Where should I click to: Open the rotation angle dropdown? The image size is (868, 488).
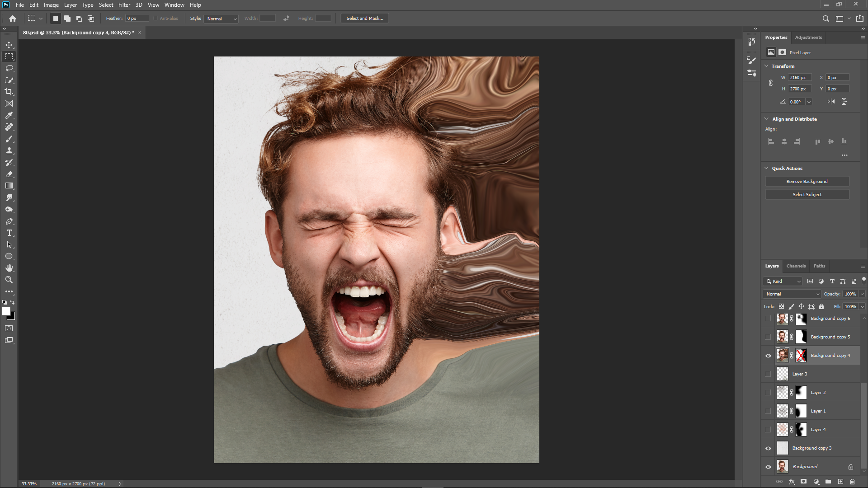coord(809,102)
